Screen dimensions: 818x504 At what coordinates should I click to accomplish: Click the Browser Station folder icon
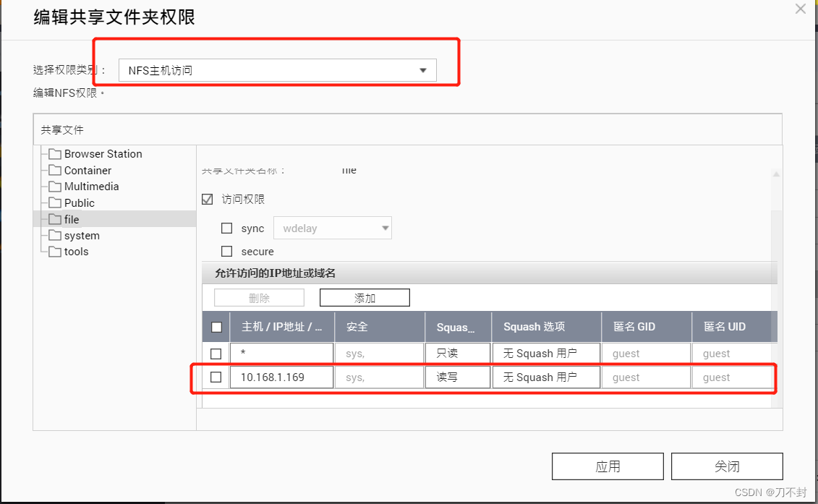coord(55,154)
